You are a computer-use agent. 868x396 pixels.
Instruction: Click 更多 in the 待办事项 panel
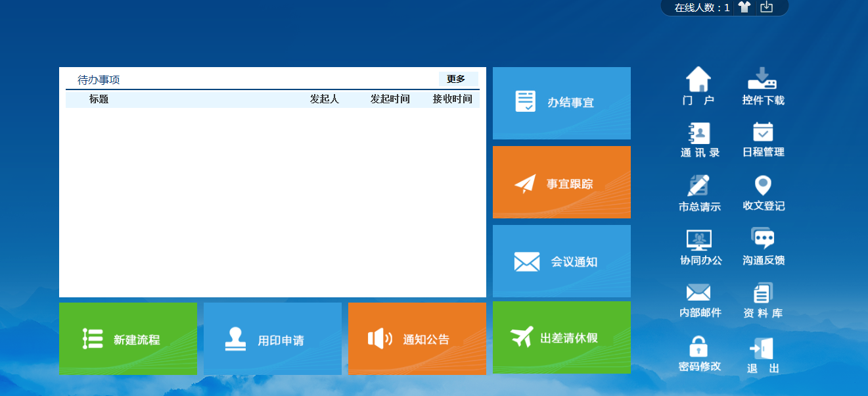[x=456, y=79]
